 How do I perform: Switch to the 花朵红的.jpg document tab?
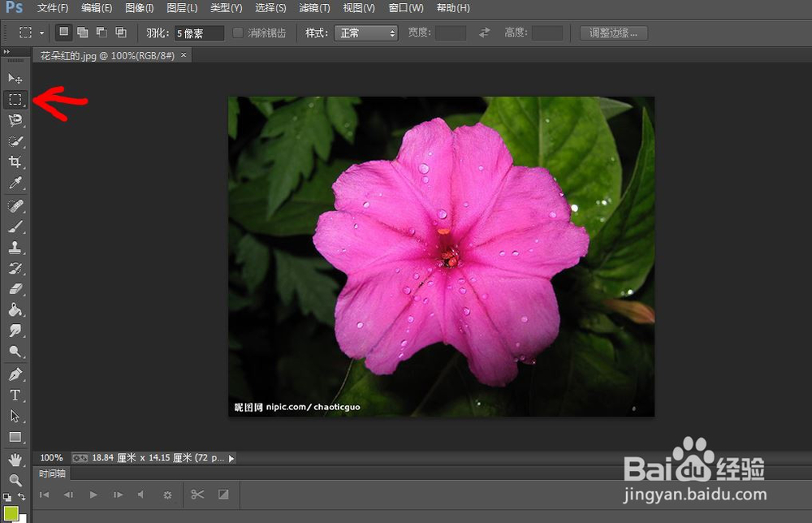(x=107, y=55)
